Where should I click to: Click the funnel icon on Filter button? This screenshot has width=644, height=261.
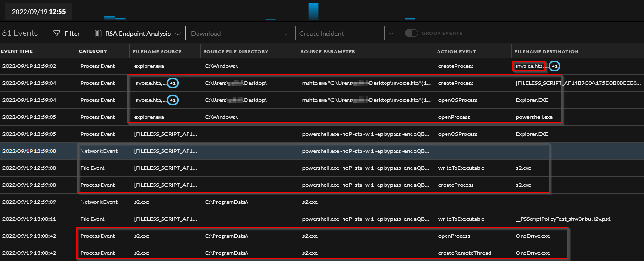pos(56,34)
